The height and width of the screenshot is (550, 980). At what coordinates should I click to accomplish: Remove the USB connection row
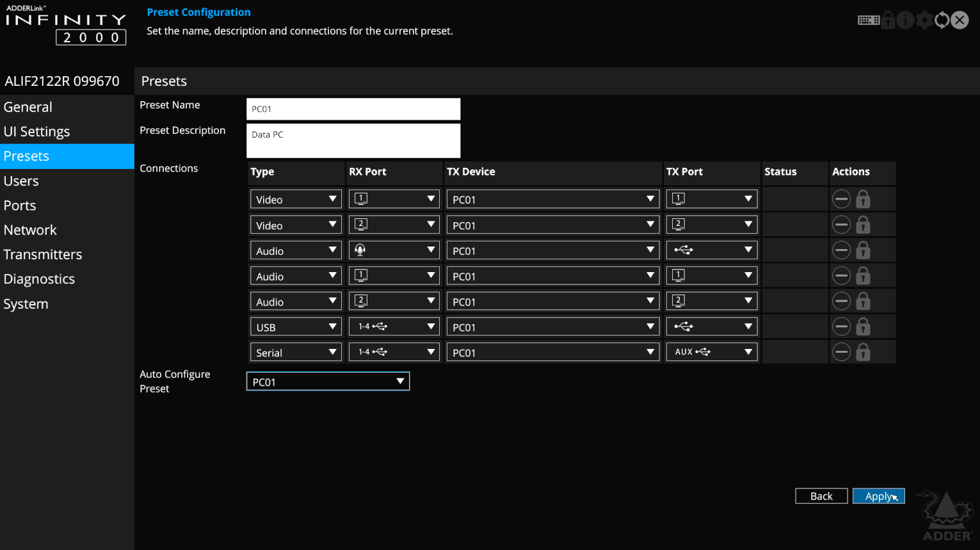(841, 327)
